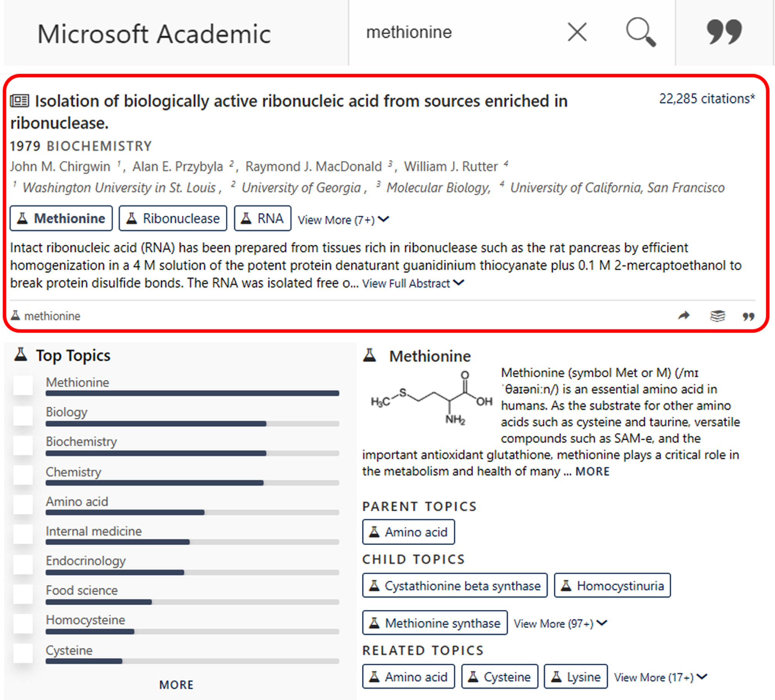This screenshot has width=775, height=700.
Task: Tick the Biology topic checkbox
Action: pyautogui.click(x=23, y=415)
